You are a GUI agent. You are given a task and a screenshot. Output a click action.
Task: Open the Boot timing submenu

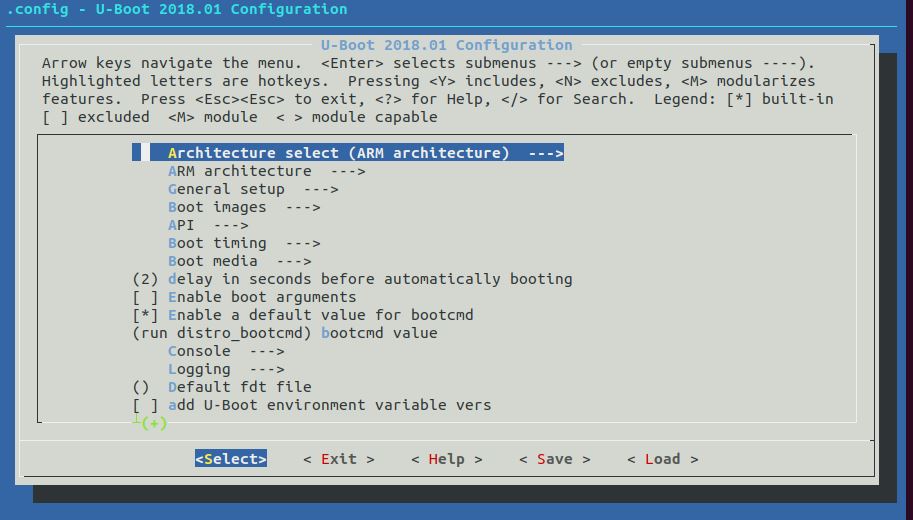(x=244, y=243)
